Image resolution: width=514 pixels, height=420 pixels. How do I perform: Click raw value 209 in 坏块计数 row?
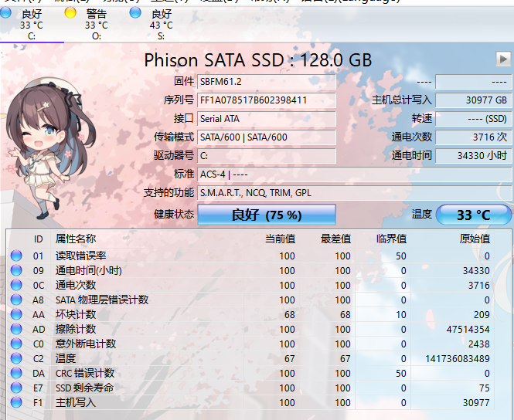pyautogui.click(x=482, y=314)
